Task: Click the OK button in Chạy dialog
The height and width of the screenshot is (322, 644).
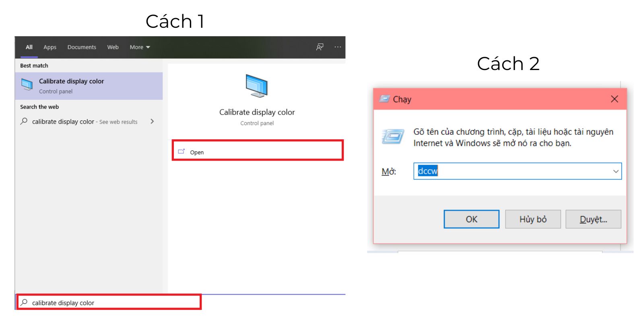Action: point(471,219)
